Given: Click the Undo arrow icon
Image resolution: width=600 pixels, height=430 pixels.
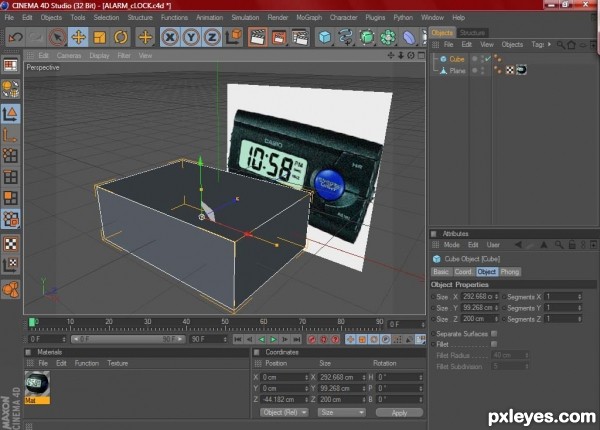Looking at the screenshot, I should pos(16,37).
